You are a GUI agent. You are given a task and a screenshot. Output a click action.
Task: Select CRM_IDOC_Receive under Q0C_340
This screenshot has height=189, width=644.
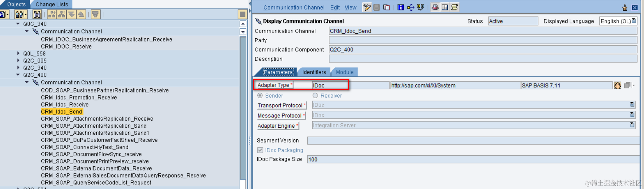[x=66, y=46]
